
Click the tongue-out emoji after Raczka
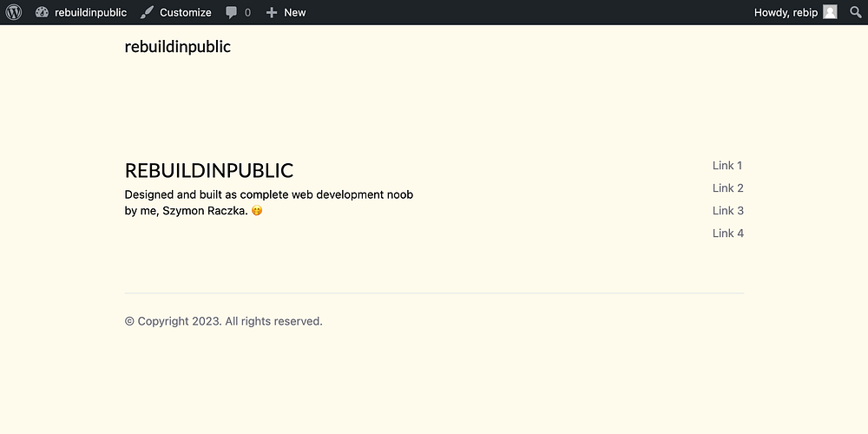[x=257, y=210]
